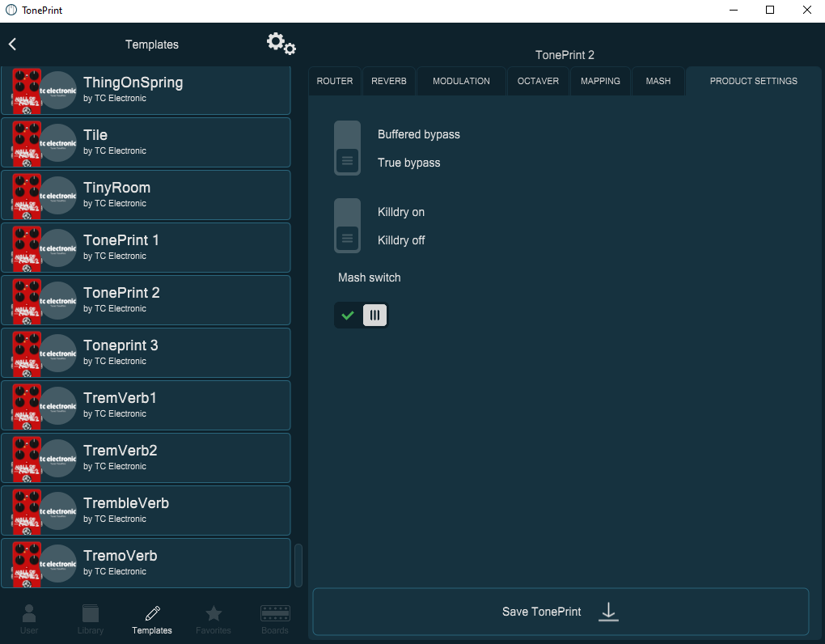825x644 pixels.
Task: Choose the TremVerb2 template name
Action: [x=120, y=451]
